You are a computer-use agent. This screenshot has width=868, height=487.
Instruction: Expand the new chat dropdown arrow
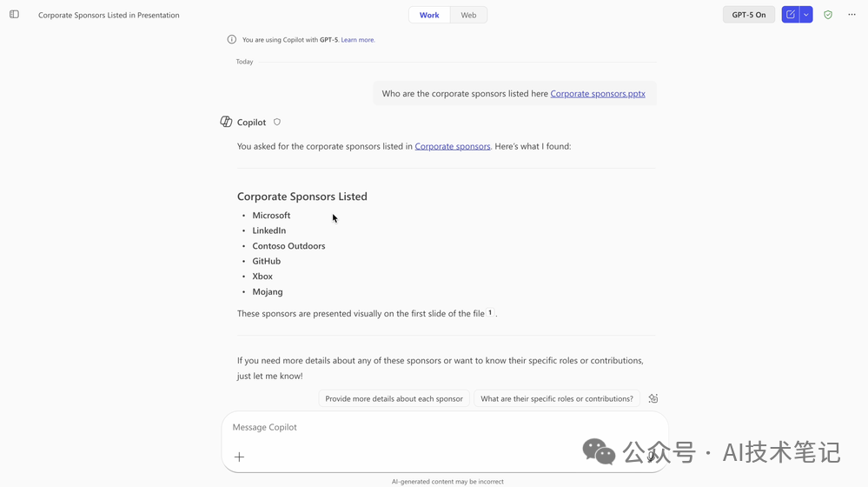click(x=806, y=15)
